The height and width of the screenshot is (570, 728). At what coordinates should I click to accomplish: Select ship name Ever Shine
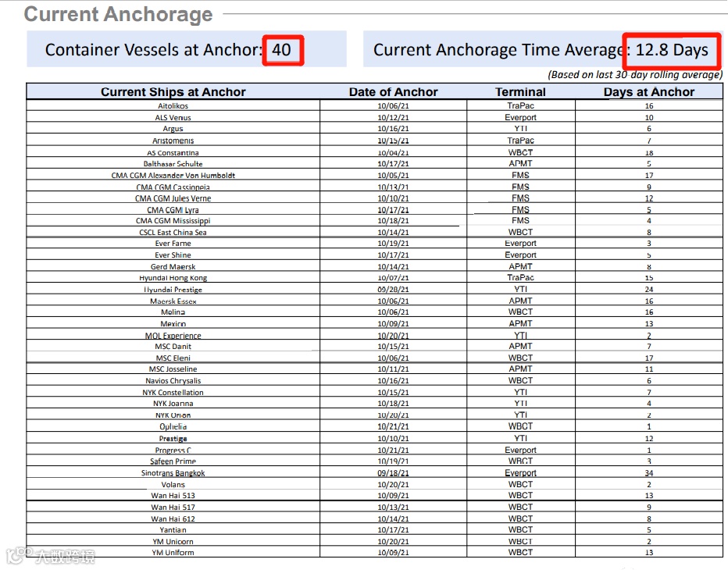[x=173, y=255]
